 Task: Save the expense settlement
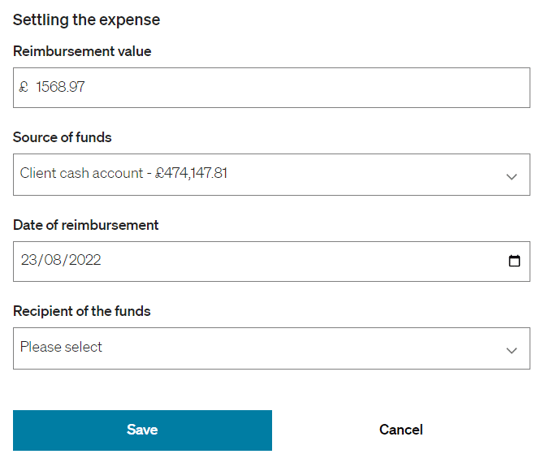coord(143,430)
